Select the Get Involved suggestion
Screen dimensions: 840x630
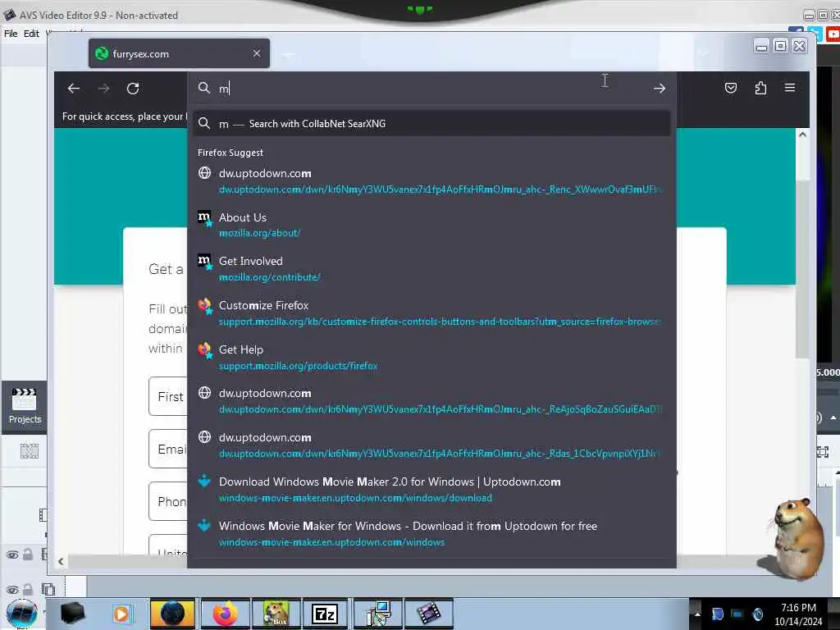pos(431,269)
